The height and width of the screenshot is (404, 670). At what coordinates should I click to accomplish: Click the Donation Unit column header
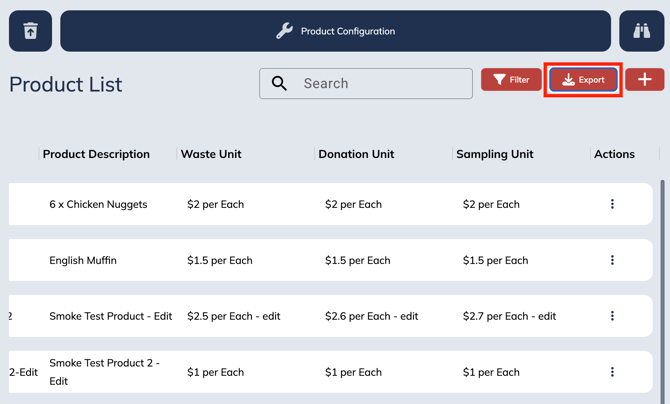(356, 154)
